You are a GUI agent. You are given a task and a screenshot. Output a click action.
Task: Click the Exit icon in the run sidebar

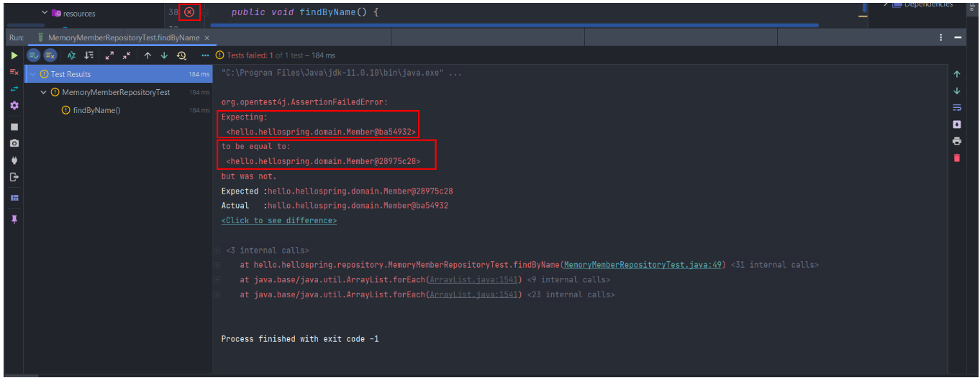tap(14, 177)
